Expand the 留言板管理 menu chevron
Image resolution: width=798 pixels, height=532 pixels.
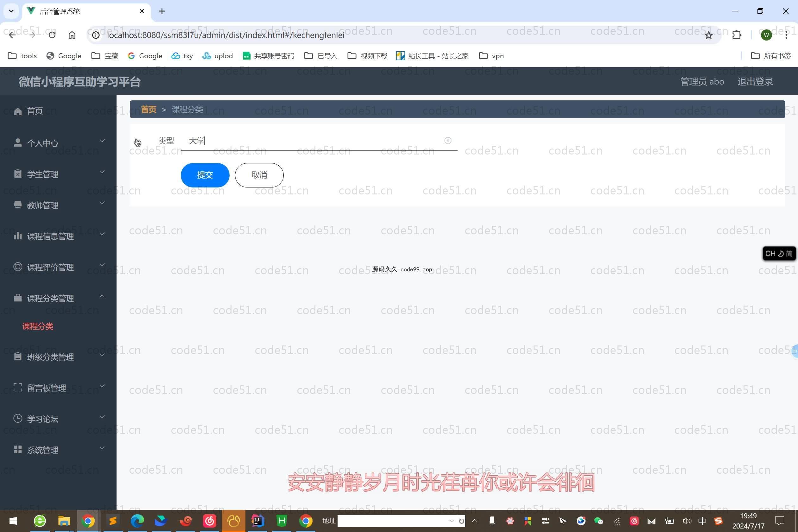pyautogui.click(x=102, y=386)
